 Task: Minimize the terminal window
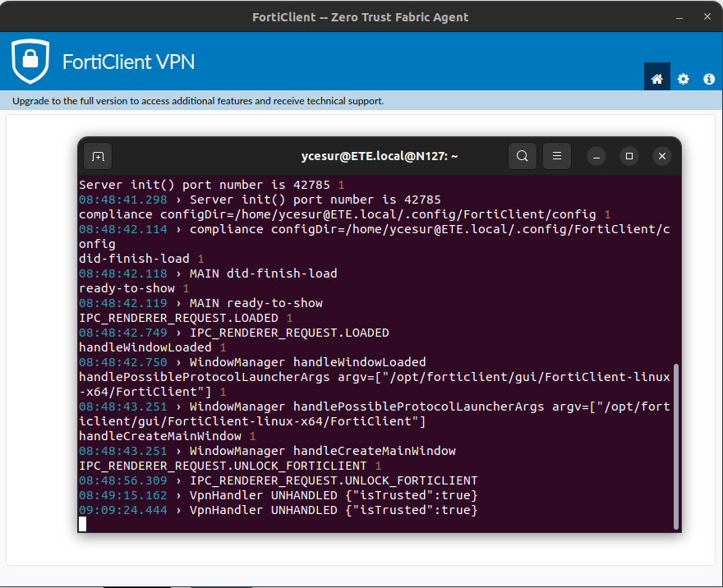pyautogui.click(x=596, y=156)
